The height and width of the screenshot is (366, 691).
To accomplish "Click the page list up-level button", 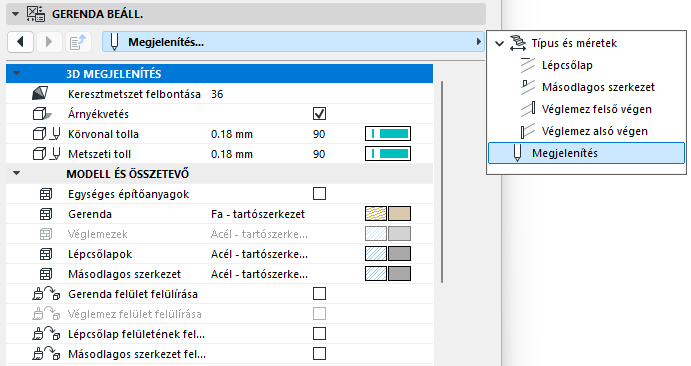I will (78, 42).
